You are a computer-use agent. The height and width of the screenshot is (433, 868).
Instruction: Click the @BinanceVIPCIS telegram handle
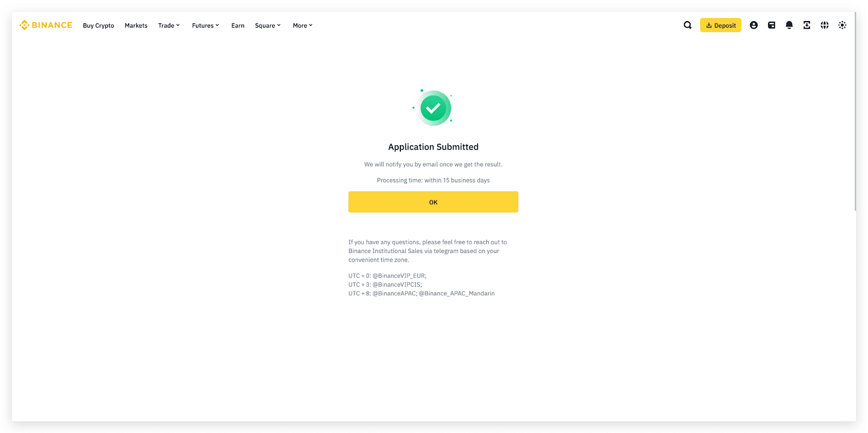click(x=397, y=285)
